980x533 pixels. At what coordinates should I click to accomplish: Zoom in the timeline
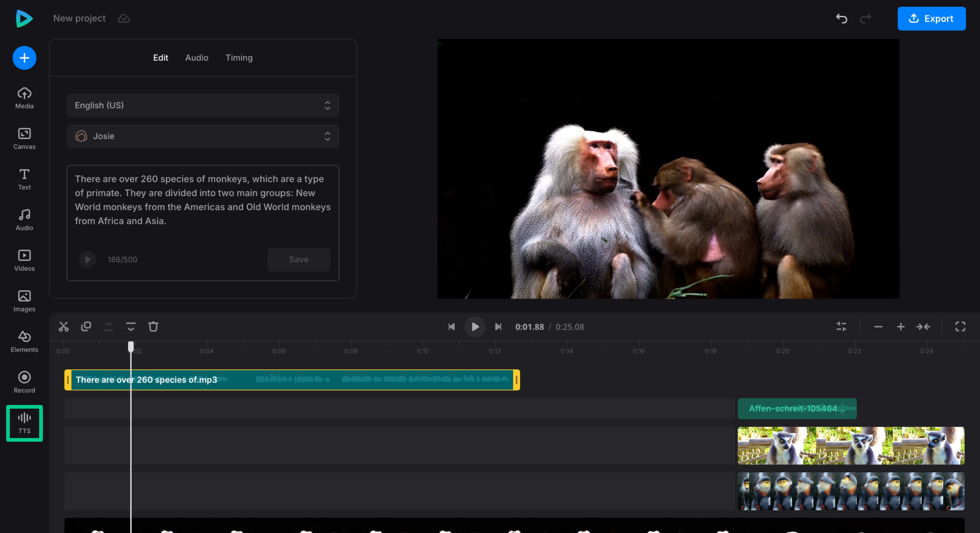901,327
